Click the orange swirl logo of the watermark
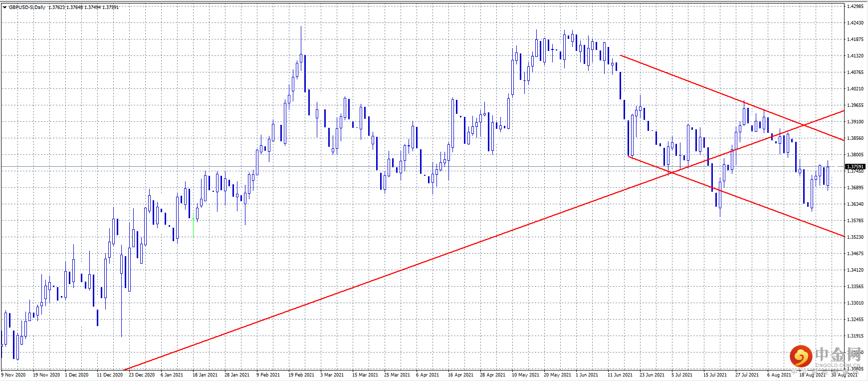 (801, 357)
